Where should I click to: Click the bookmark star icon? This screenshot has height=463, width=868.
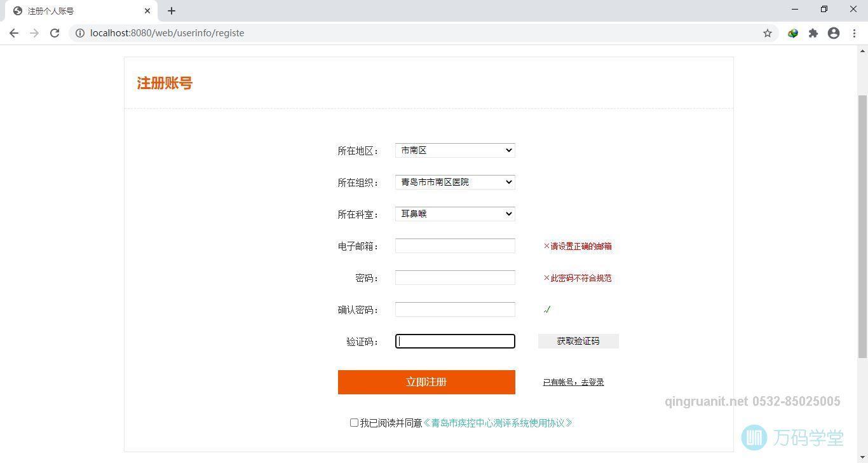tap(768, 33)
